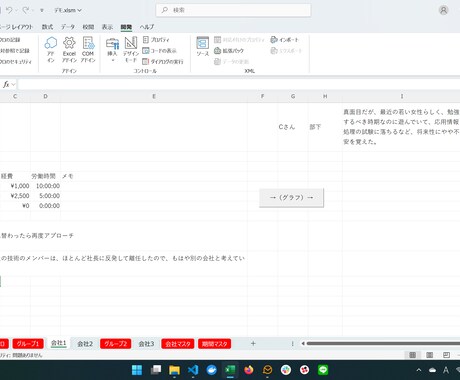Select the cell with ¥2,500
The width and height of the screenshot is (460, 380).
pos(15,196)
